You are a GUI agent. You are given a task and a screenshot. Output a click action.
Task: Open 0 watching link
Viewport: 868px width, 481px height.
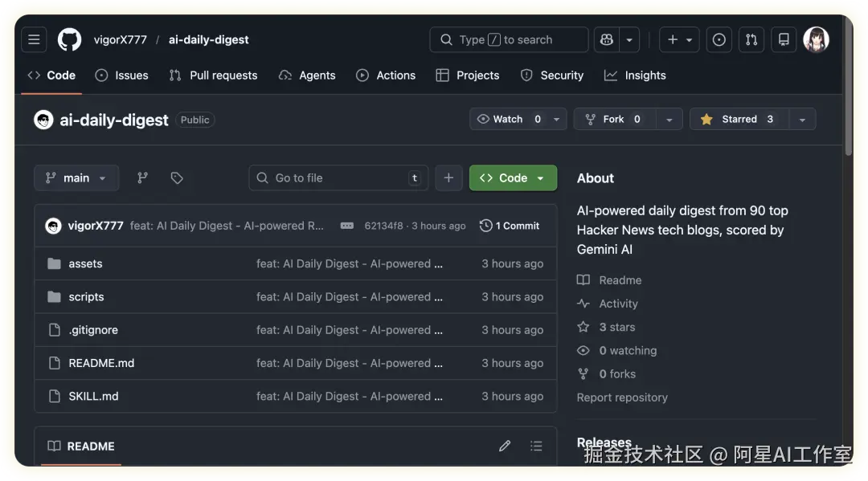[617, 351]
